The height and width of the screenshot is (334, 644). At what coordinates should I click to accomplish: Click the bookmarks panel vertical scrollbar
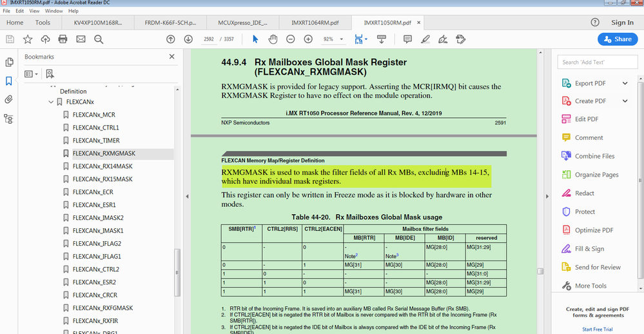tap(177, 272)
